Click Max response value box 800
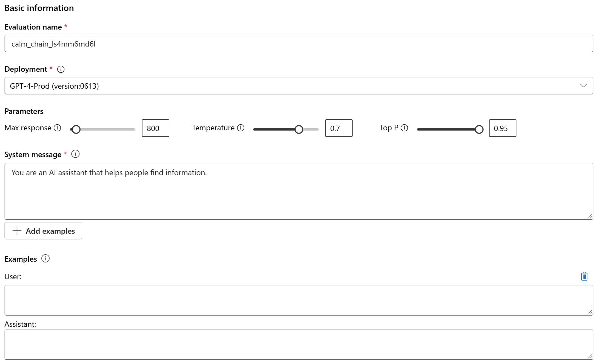Screen dimensions: 603x364 155,128
